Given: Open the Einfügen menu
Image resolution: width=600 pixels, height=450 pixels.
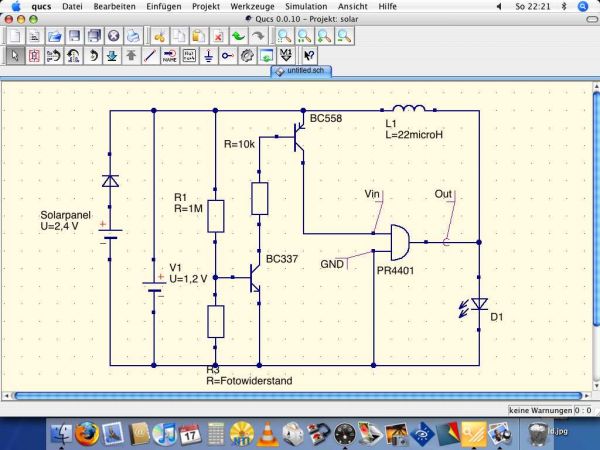Looking at the screenshot, I should click(164, 6).
